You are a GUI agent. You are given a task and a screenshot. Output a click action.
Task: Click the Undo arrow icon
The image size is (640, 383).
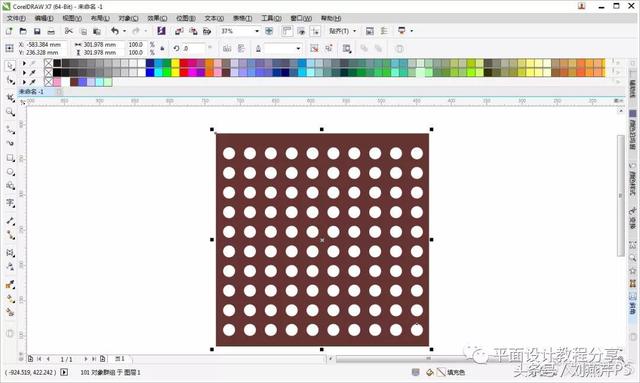tap(115, 31)
